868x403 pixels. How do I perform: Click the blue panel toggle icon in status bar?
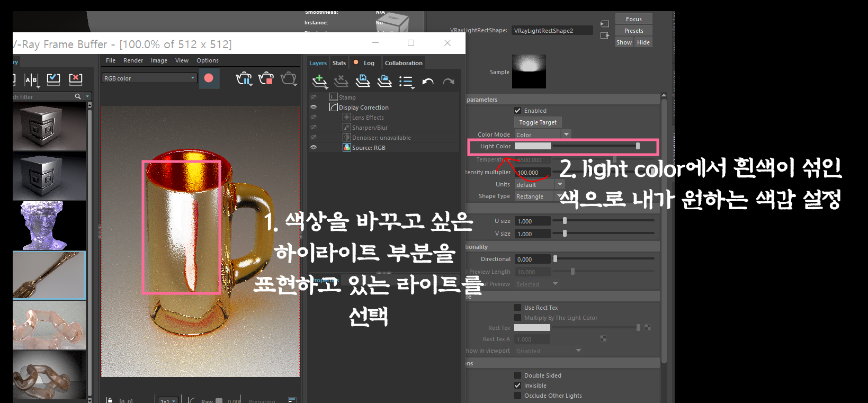[x=292, y=400]
